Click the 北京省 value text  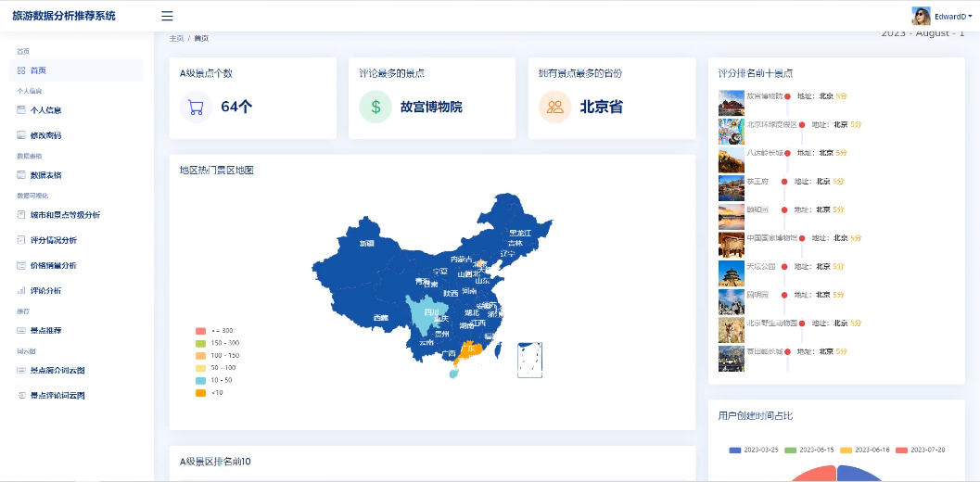pos(601,107)
